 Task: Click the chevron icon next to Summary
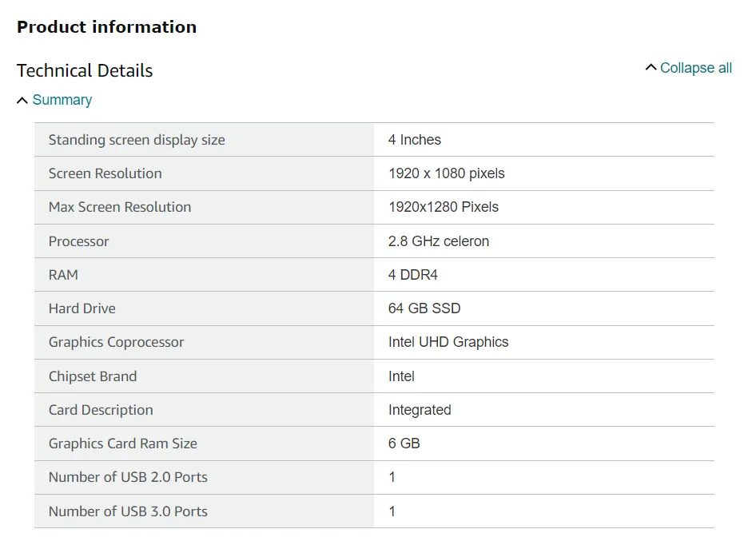point(22,100)
